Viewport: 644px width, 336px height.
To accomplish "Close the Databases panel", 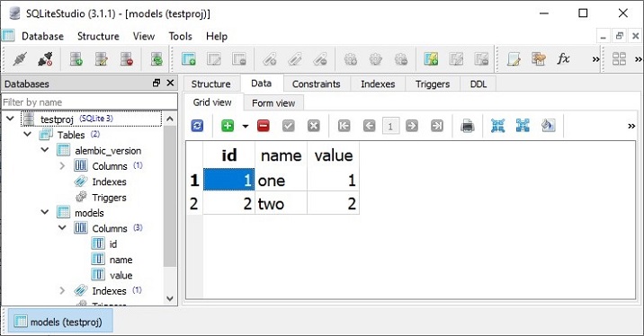I will tap(171, 83).
